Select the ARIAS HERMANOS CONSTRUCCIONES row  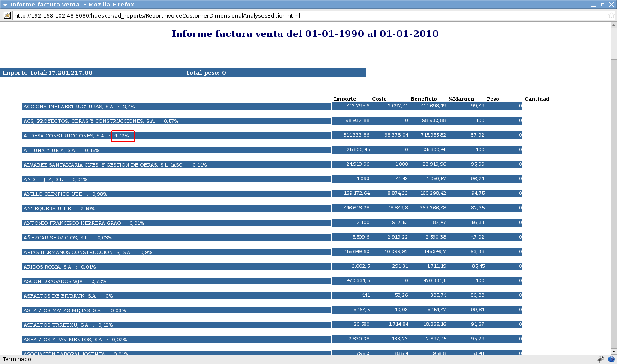point(177,252)
